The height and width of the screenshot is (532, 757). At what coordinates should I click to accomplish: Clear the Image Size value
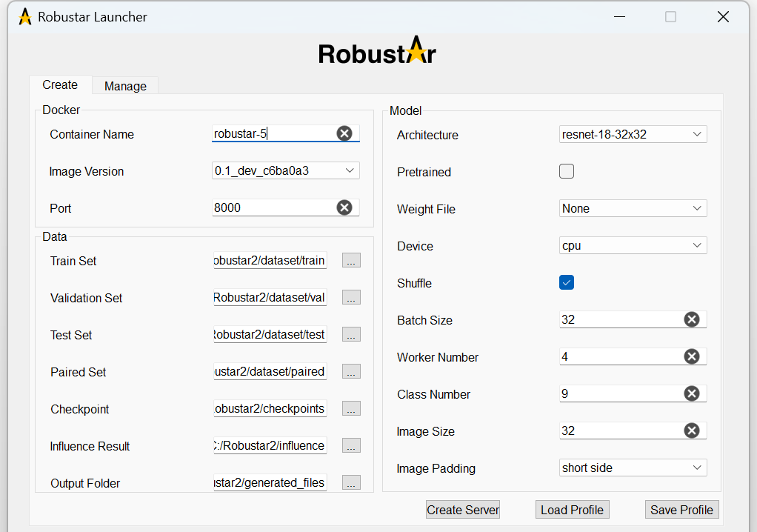pos(691,430)
